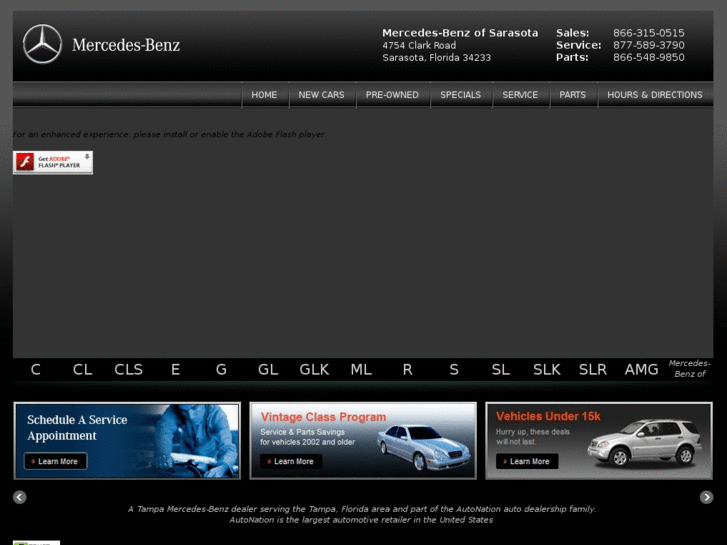Image resolution: width=727 pixels, height=545 pixels.
Task: Open the HOME menu item
Action: point(264,95)
